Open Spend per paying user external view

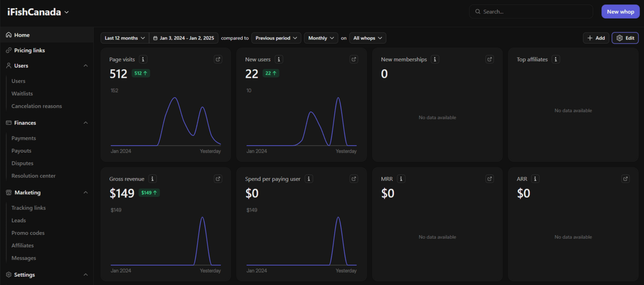[x=354, y=179]
